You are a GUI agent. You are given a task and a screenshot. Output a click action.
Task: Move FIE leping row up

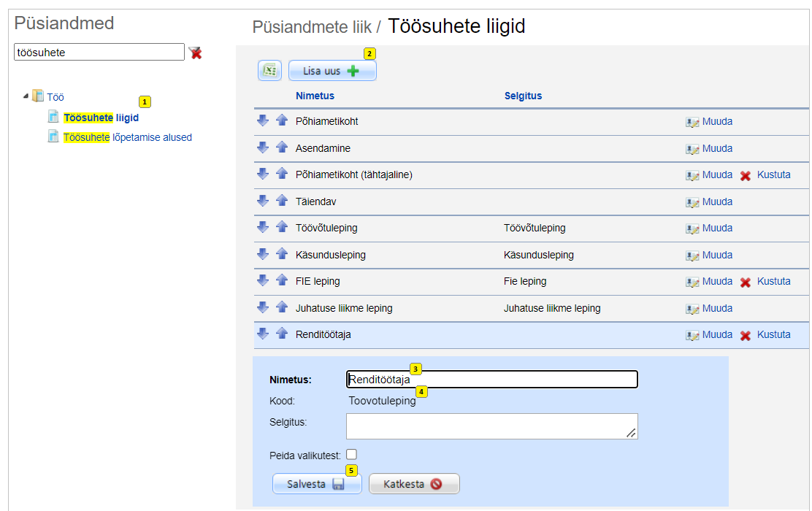pyautogui.click(x=282, y=281)
